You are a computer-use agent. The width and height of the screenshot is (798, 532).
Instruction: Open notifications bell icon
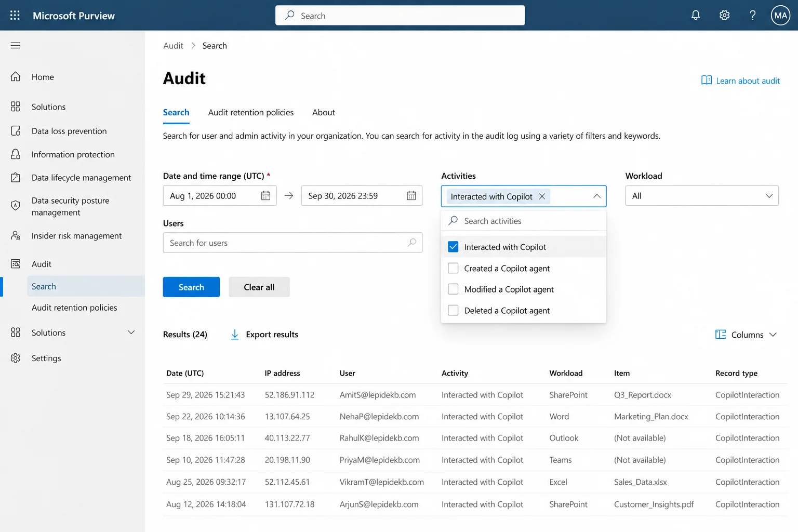[696, 16]
